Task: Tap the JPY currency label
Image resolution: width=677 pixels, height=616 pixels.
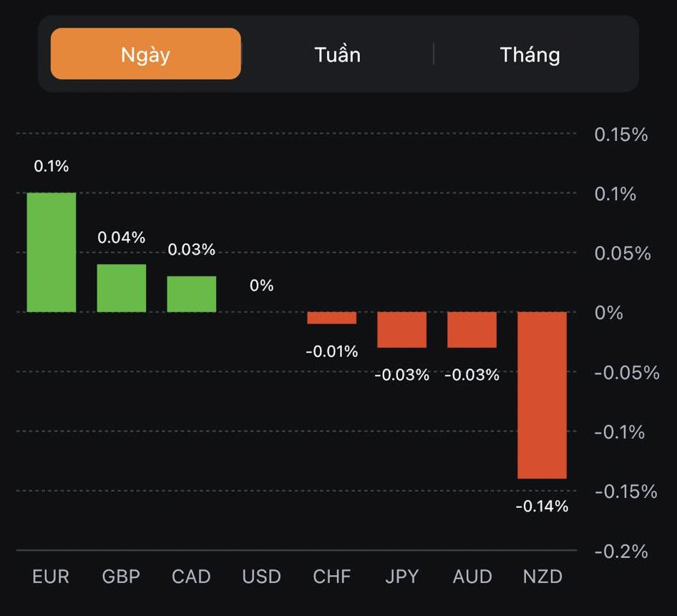Action: click(x=401, y=577)
